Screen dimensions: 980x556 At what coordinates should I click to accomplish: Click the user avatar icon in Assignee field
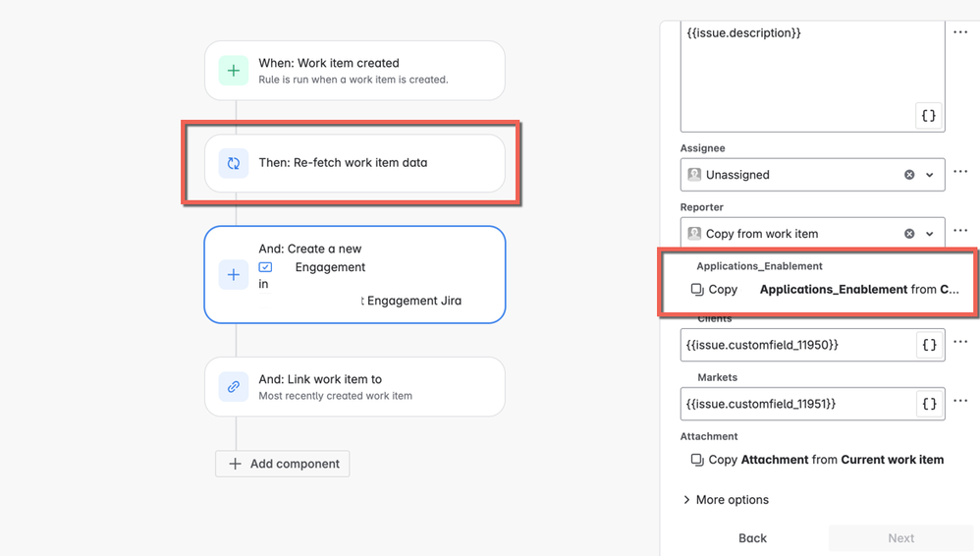tap(694, 175)
